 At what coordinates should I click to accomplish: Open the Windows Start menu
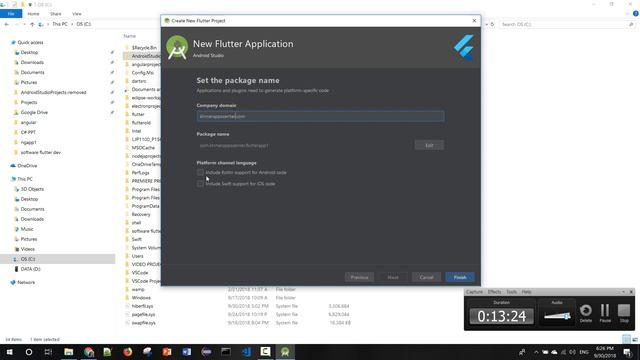[9, 352]
